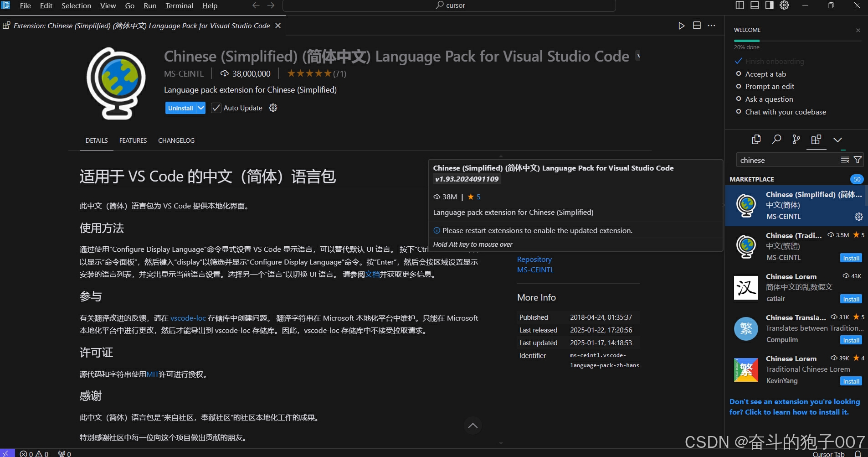Switch to the FEATURES tab

point(133,140)
